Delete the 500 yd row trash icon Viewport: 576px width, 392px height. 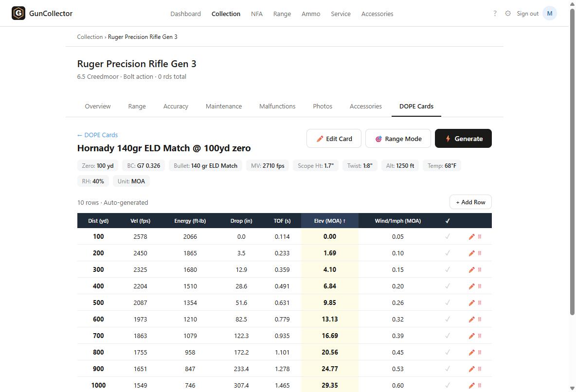click(480, 303)
